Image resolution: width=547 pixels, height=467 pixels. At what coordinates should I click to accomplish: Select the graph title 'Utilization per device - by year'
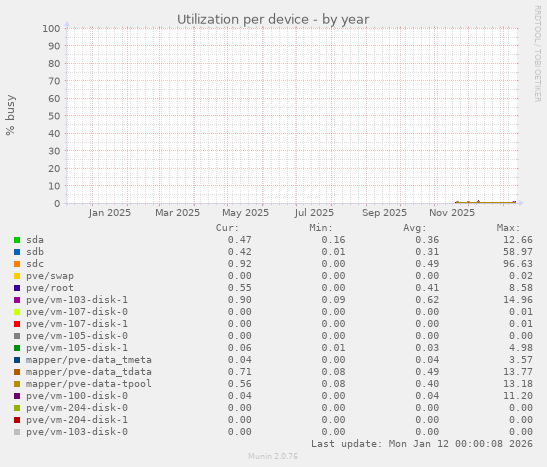coord(273,20)
